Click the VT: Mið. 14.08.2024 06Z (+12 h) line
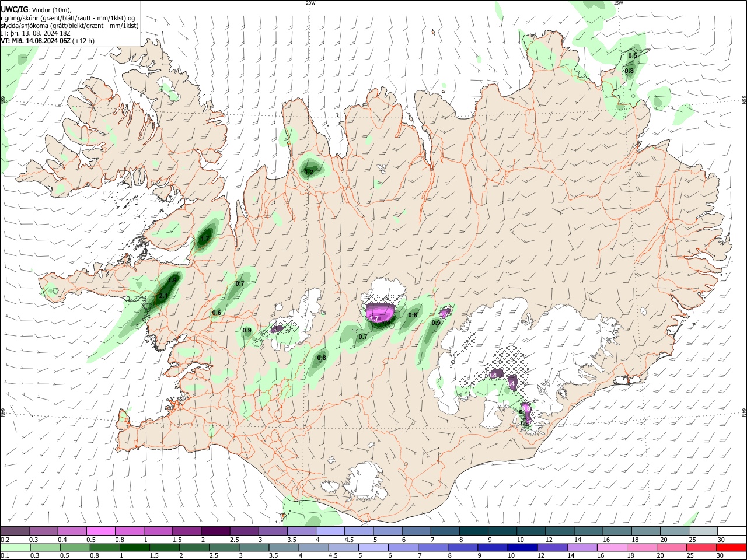This screenshot has height=560, width=747. (47, 41)
